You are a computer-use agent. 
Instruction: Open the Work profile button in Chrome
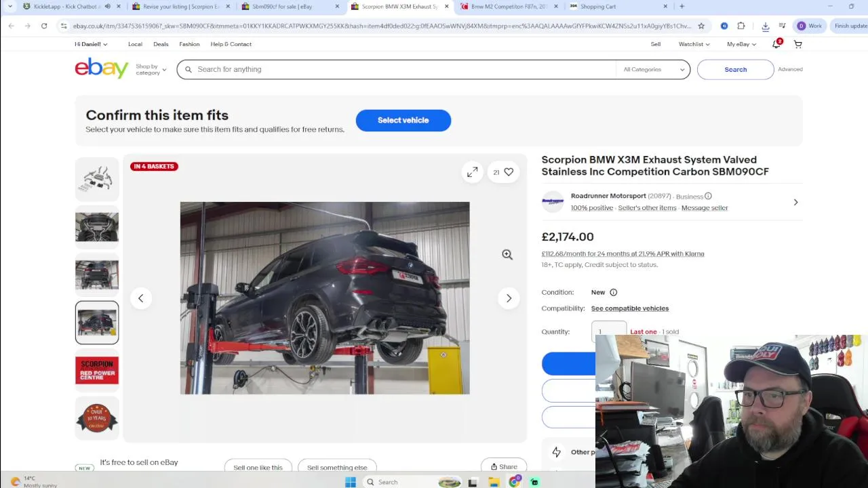(x=810, y=26)
